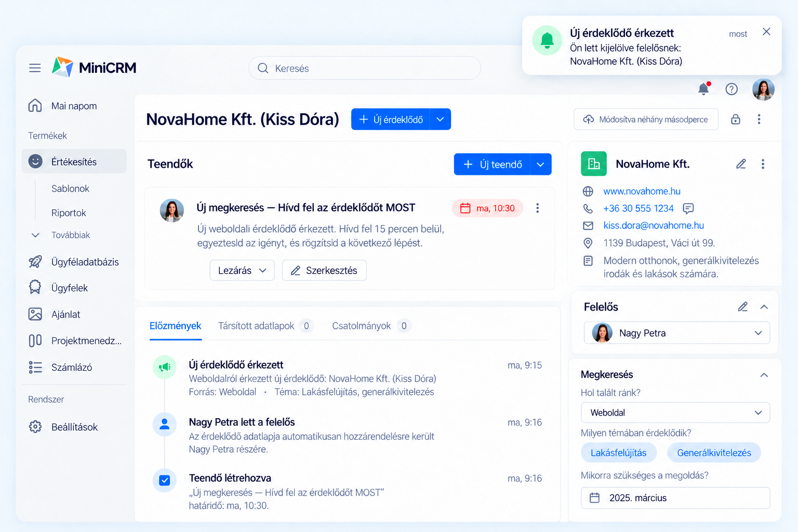Open the Nagy Petra responsible dropdown
This screenshot has width=798, height=532.
pos(677,333)
